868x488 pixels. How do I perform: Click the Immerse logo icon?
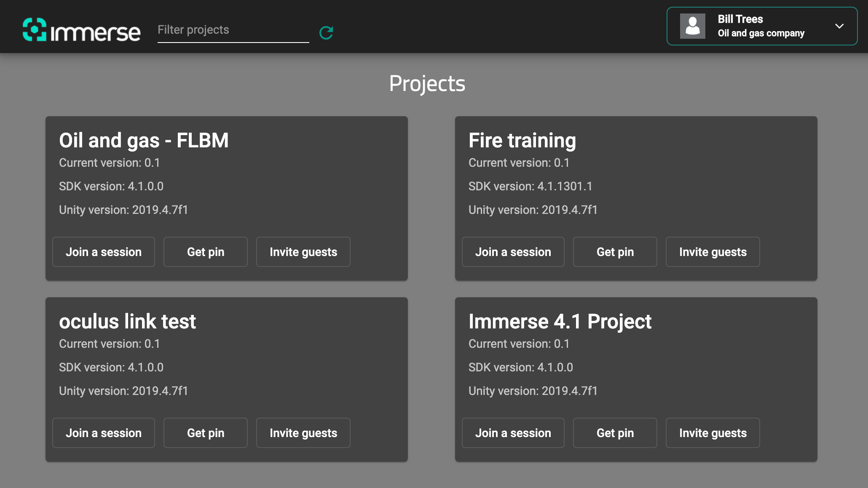pyautogui.click(x=34, y=29)
